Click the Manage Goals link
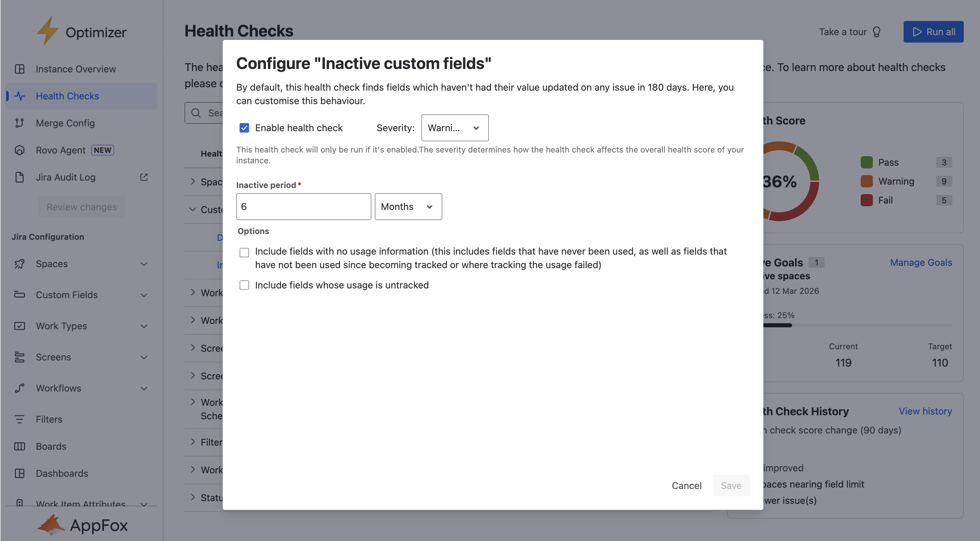980x541 pixels. 921,262
